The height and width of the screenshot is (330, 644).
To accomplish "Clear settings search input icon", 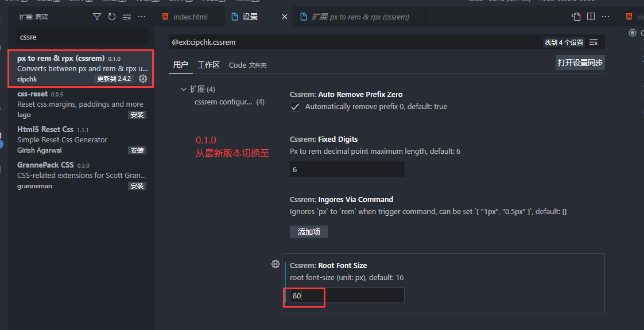I will 593,42.
